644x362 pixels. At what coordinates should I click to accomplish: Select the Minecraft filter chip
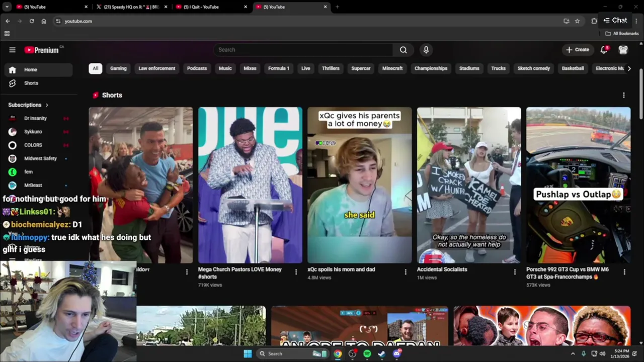tap(392, 68)
